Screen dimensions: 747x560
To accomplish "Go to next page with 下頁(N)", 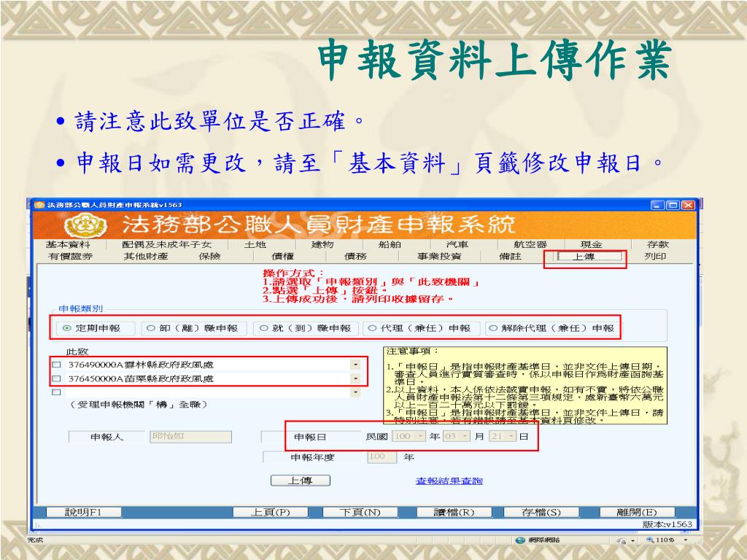I will (x=360, y=513).
